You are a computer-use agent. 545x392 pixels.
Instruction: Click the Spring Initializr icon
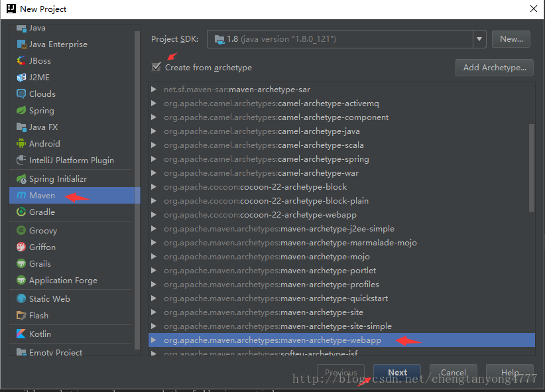pyautogui.click(x=21, y=179)
